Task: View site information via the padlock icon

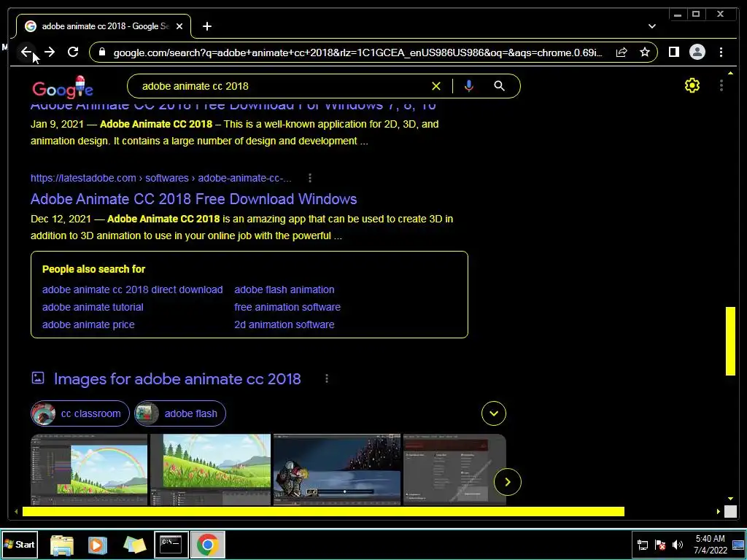Action: point(101,52)
